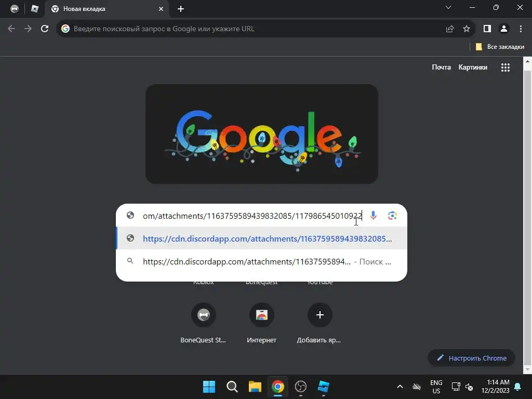Click the Google holiday lights doodle

tap(262, 134)
